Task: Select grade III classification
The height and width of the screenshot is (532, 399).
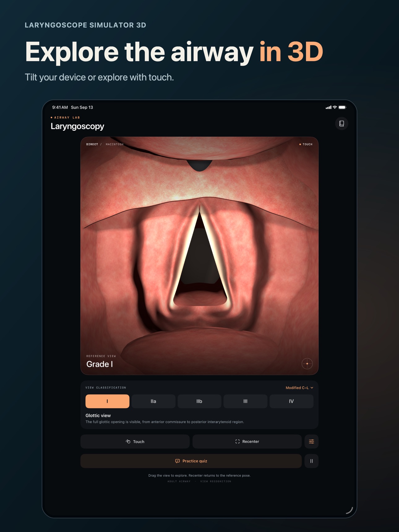Action: tap(245, 401)
